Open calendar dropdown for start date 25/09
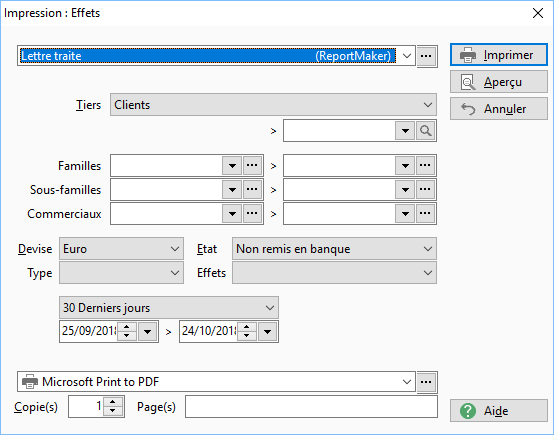The width and height of the screenshot is (554, 435). click(x=148, y=331)
